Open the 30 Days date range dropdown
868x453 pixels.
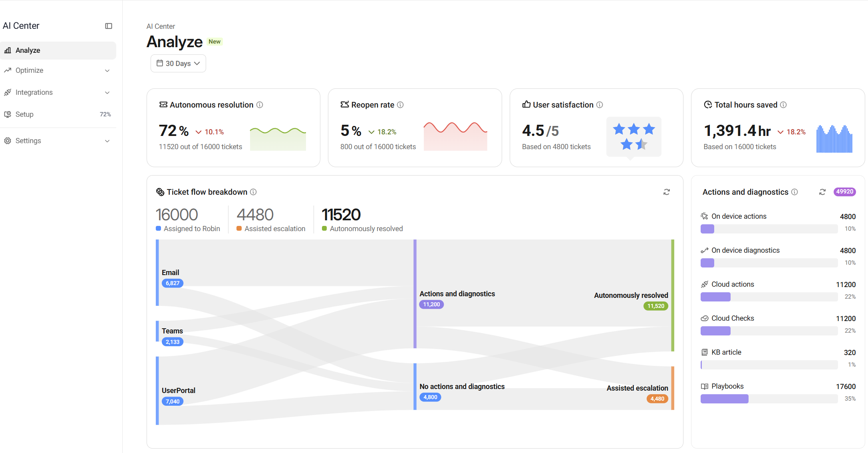(x=178, y=64)
